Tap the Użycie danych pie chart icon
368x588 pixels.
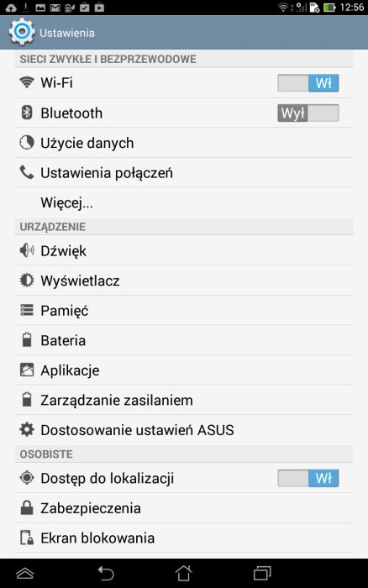pyautogui.click(x=27, y=143)
